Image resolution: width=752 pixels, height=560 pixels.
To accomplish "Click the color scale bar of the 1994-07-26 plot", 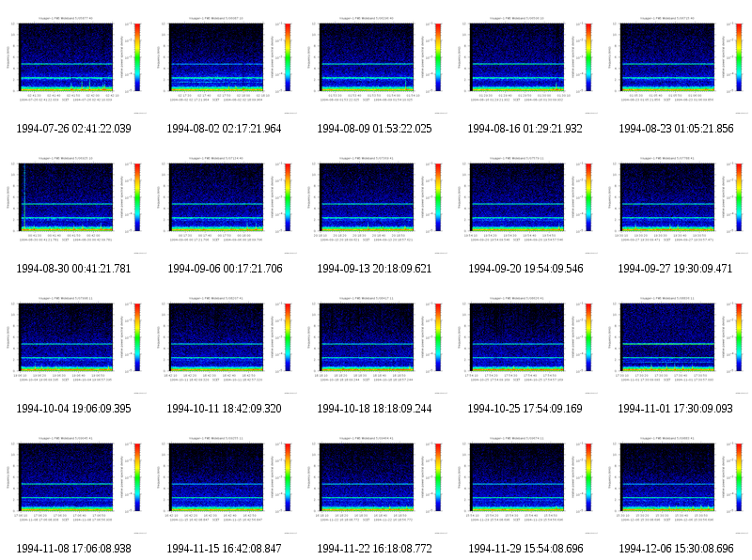I will (x=137, y=57).
